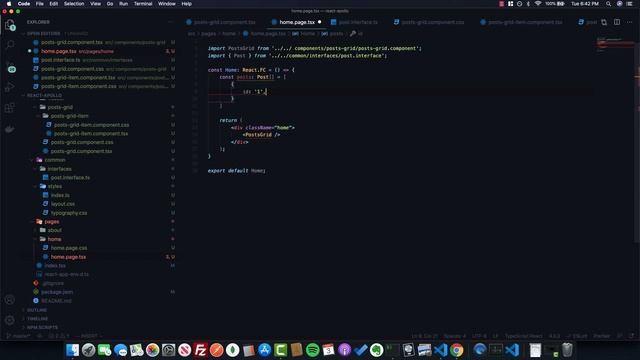Click the UTF-8 encoding indicator
Screen dimensions: 640x360
click(x=479, y=336)
